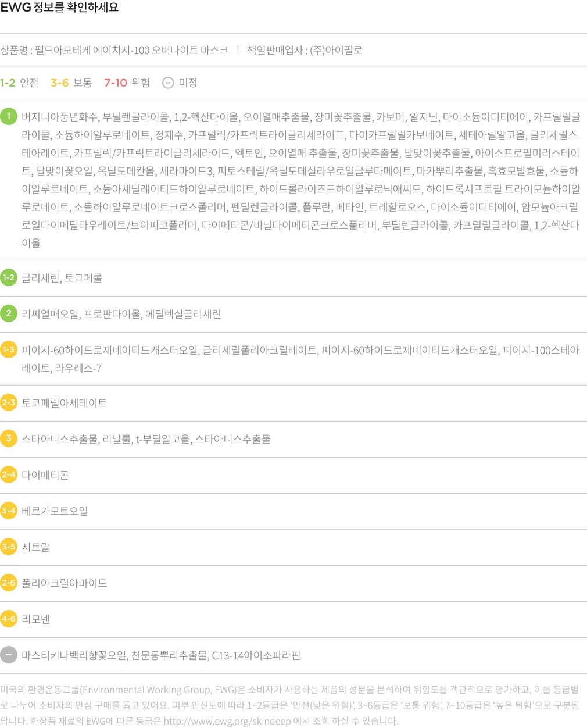Click the gray undetermined grade badge
587x728 pixels.
pos(9,655)
